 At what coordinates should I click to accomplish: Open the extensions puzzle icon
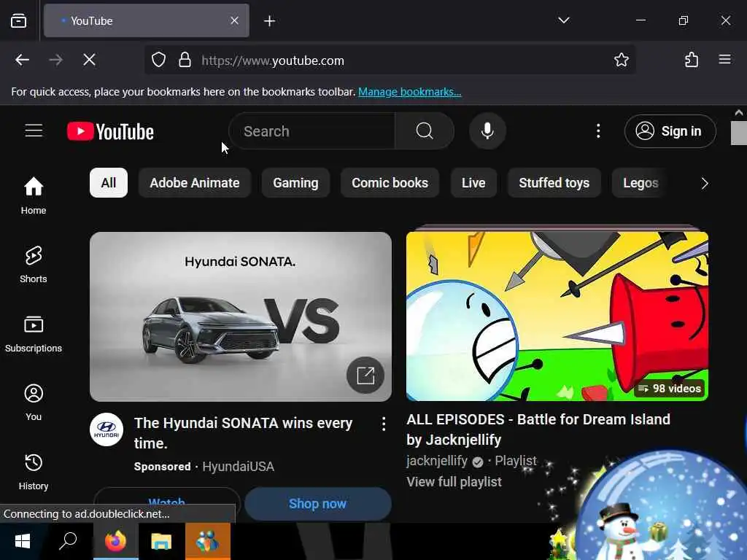click(x=692, y=60)
